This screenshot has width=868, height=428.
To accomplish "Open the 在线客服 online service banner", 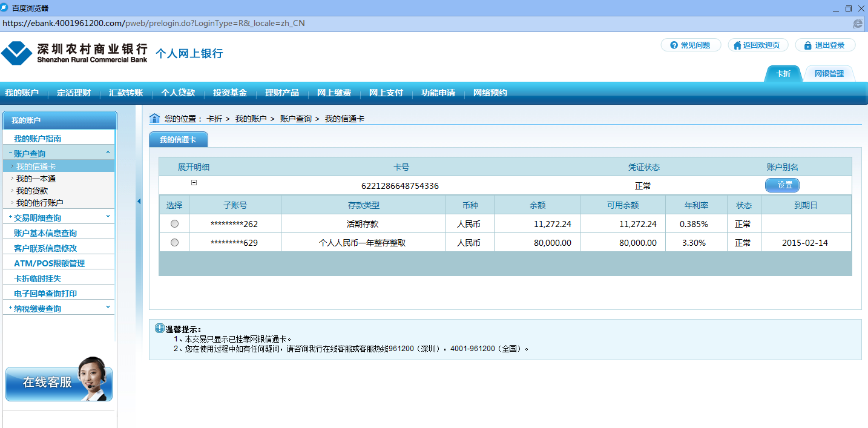I will pos(59,382).
